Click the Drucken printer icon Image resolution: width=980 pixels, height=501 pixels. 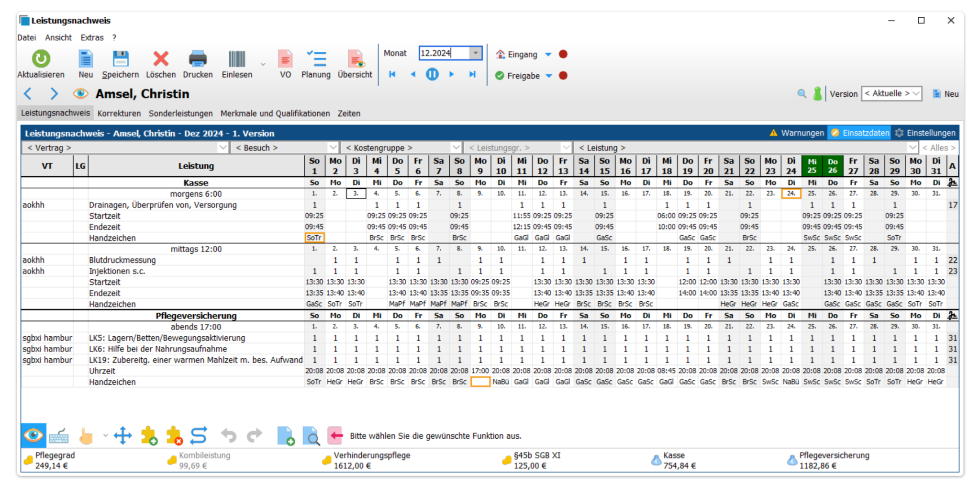point(197,59)
